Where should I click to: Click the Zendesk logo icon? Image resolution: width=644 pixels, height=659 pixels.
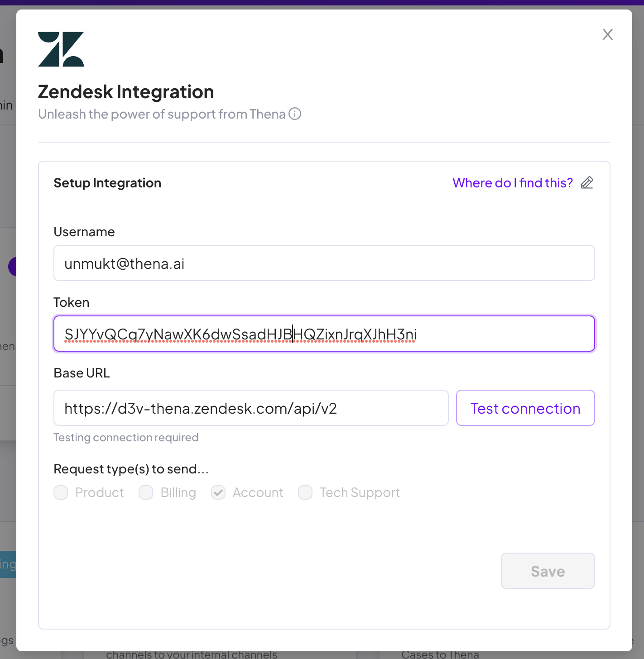(61, 49)
